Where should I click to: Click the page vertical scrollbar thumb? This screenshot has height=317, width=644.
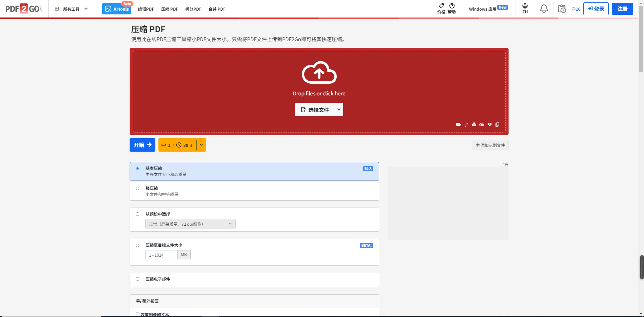641,38
